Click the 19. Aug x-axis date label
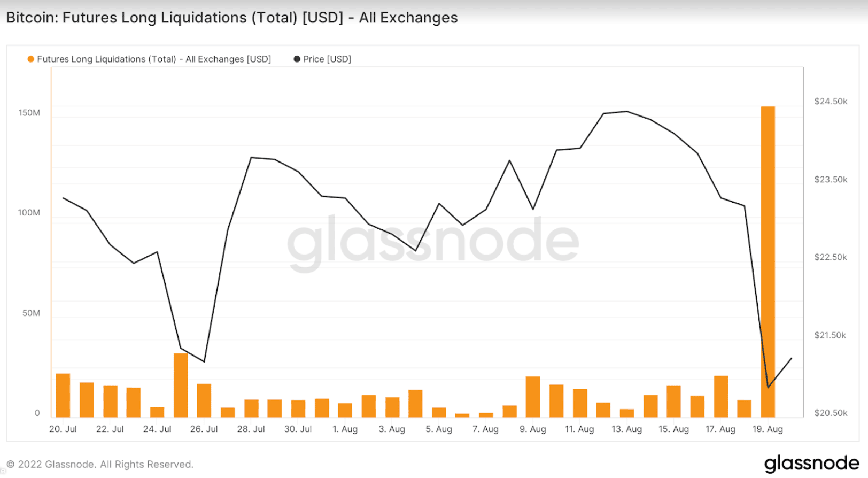This screenshot has height=478, width=868. [x=768, y=429]
